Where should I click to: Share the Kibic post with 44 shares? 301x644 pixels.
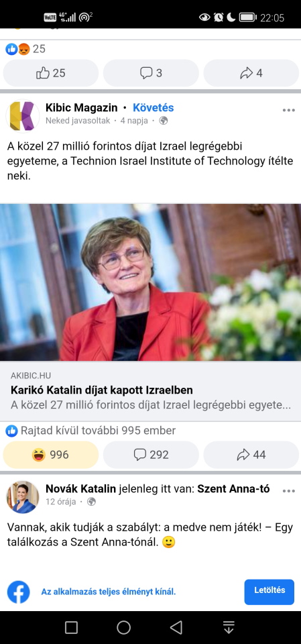coord(251,455)
